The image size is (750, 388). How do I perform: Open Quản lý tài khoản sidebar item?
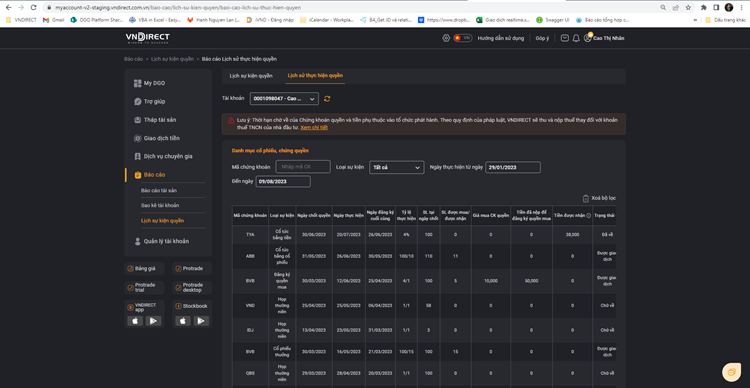pos(162,242)
